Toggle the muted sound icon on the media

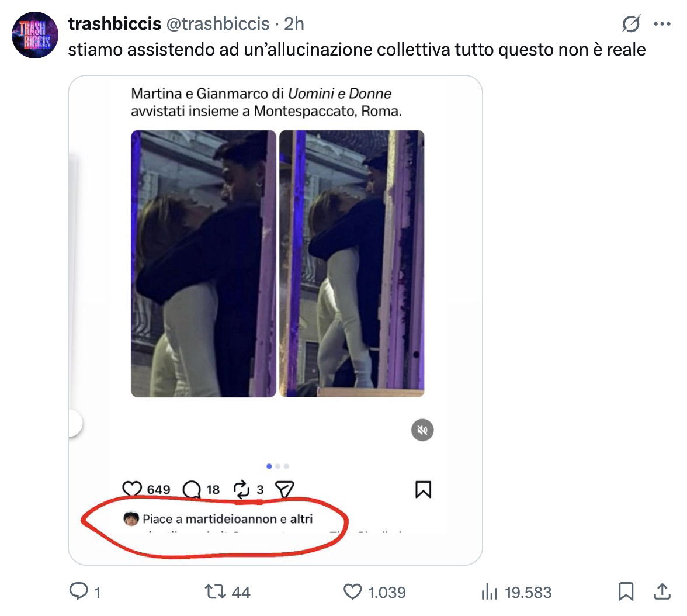(x=422, y=431)
